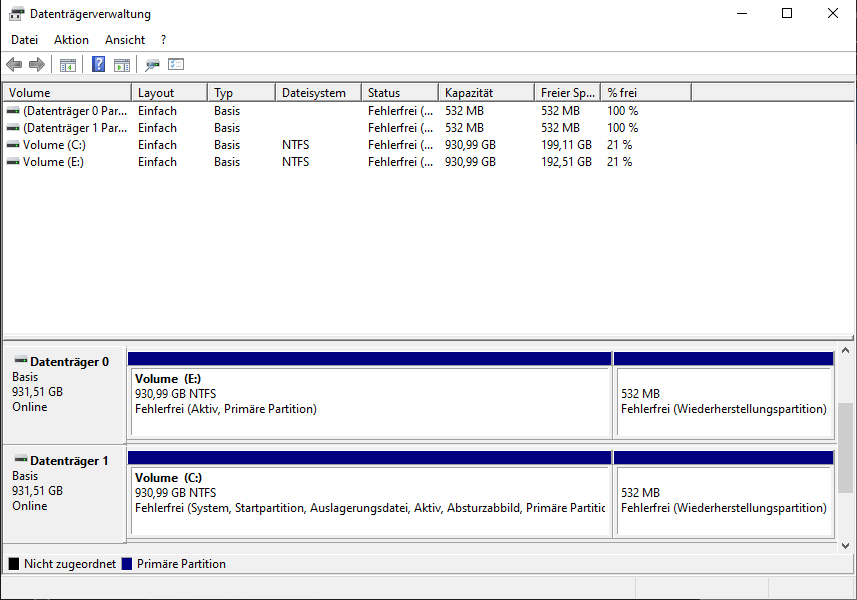Image resolution: width=857 pixels, height=600 pixels.
Task: Open the ? help menu
Action: coord(163,40)
